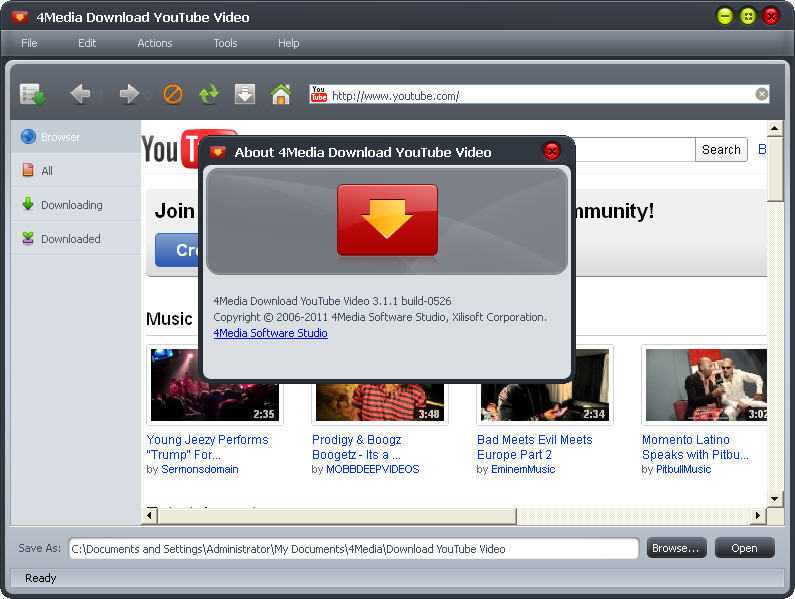Click the Browse... button
The width and height of the screenshot is (795, 599).
tap(676, 548)
